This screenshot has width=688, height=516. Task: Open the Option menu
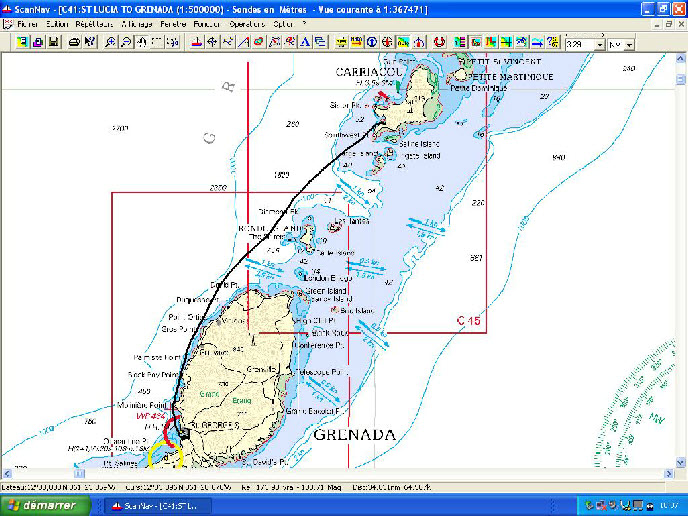click(x=284, y=23)
